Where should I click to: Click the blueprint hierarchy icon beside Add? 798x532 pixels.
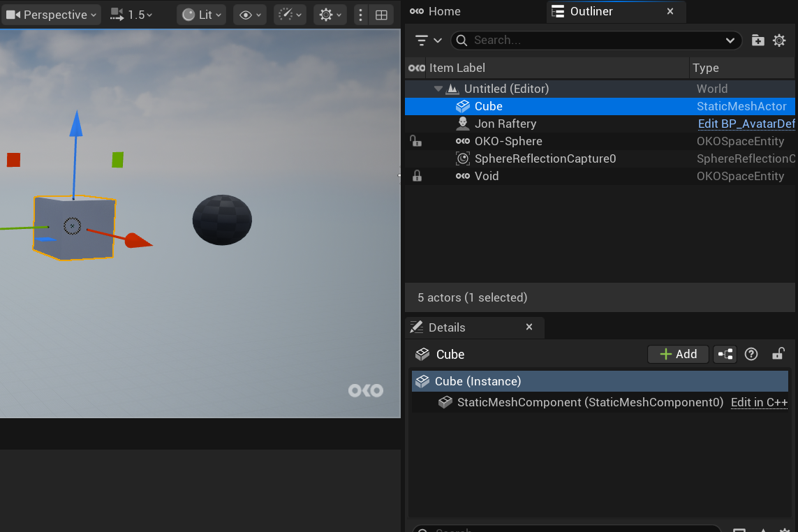[x=725, y=355]
